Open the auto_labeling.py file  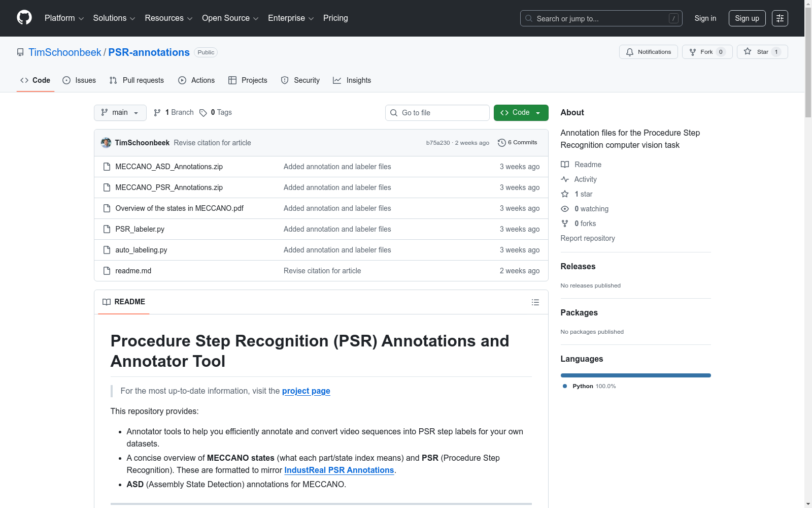(141, 250)
